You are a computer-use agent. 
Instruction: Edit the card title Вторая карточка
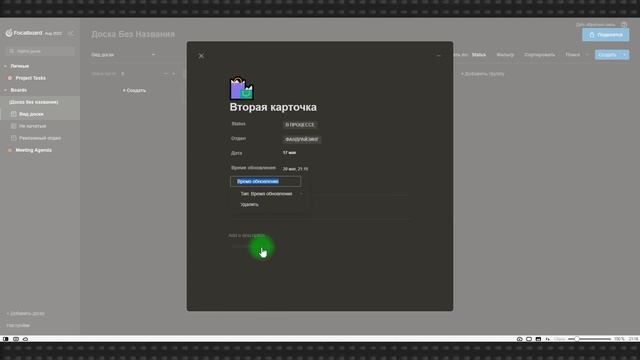273,107
